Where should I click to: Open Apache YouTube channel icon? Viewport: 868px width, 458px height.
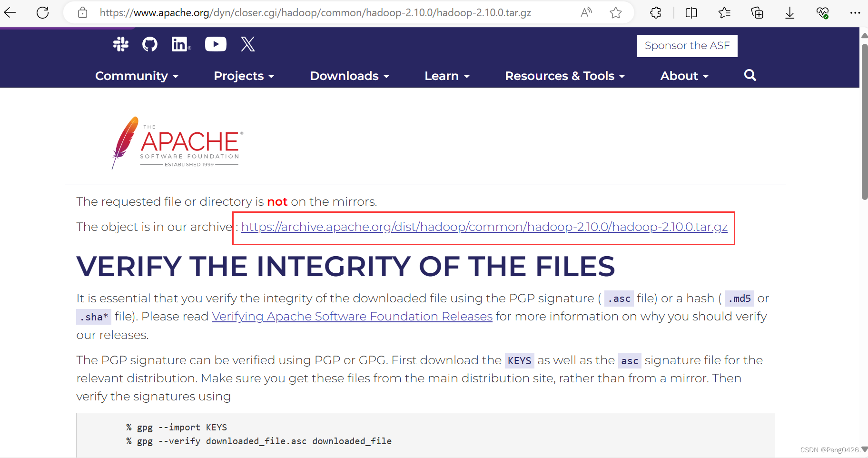point(216,44)
